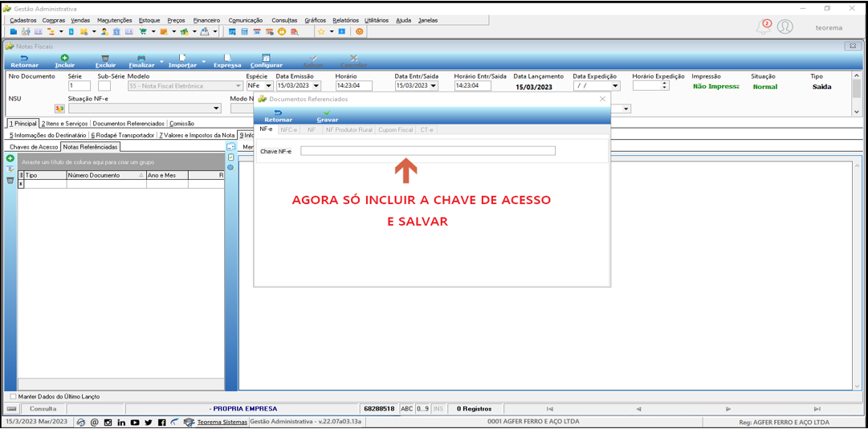
Task: Open the Relatórios menu
Action: 345,20
